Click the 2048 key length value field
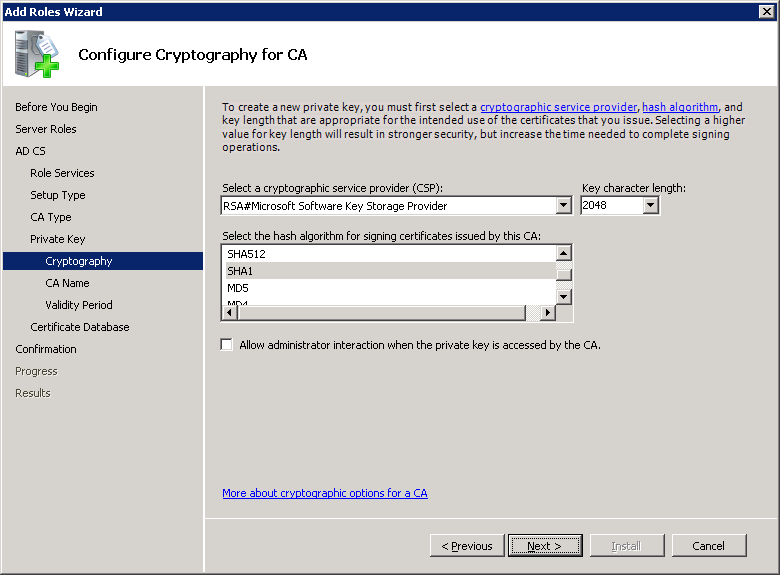 612,205
